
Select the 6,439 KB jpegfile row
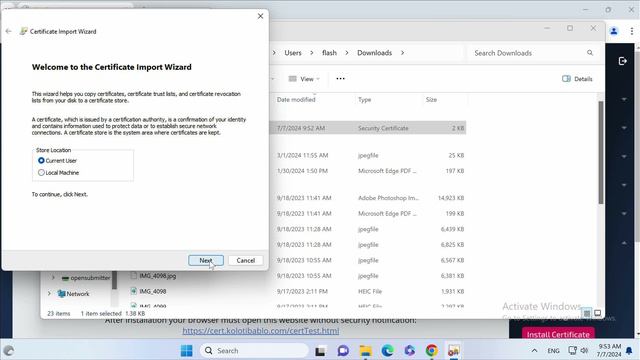coord(367,229)
